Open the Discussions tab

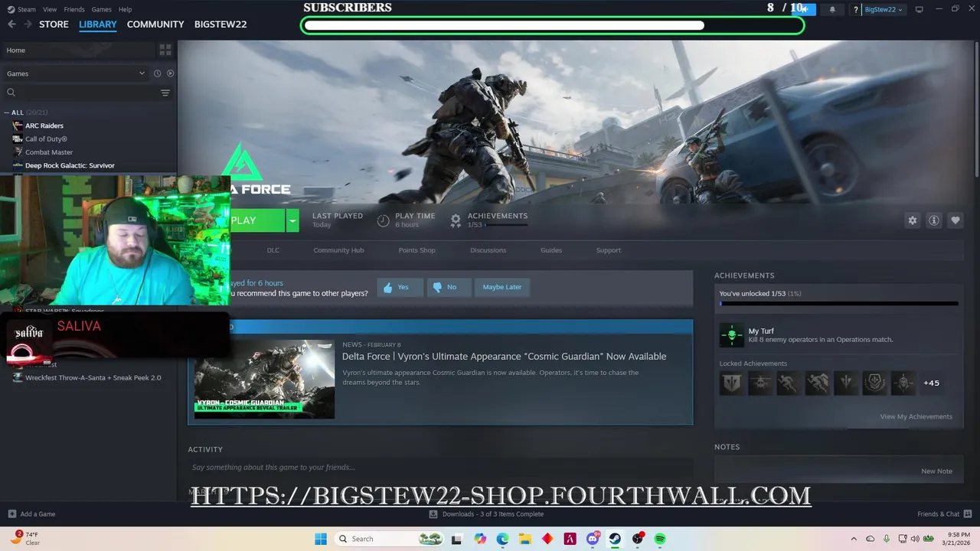tap(488, 250)
